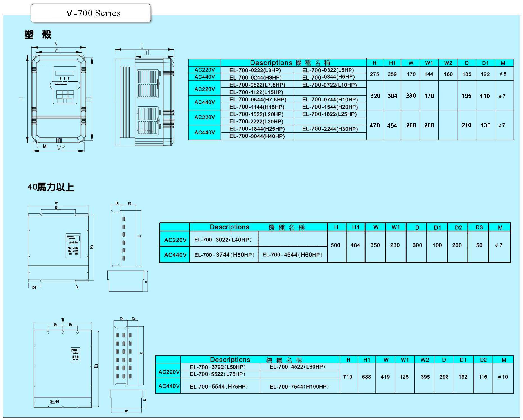The width and height of the screenshot is (523, 420).
Task: Click the D value 195 cell
Action: pyautogui.click(x=466, y=96)
